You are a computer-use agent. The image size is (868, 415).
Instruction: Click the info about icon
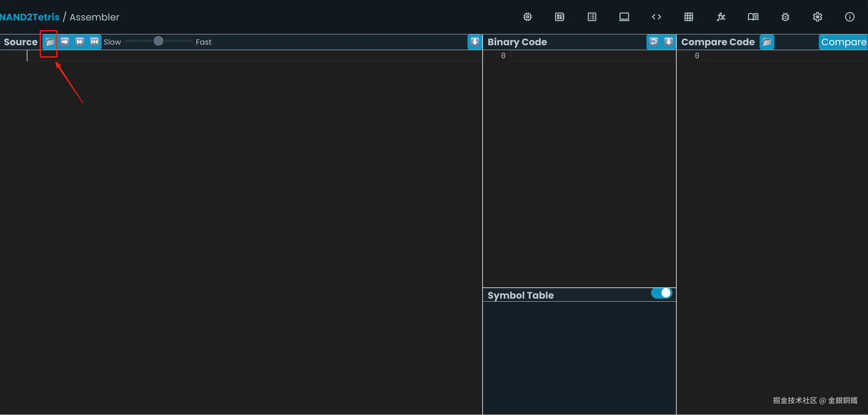coord(849,17)
